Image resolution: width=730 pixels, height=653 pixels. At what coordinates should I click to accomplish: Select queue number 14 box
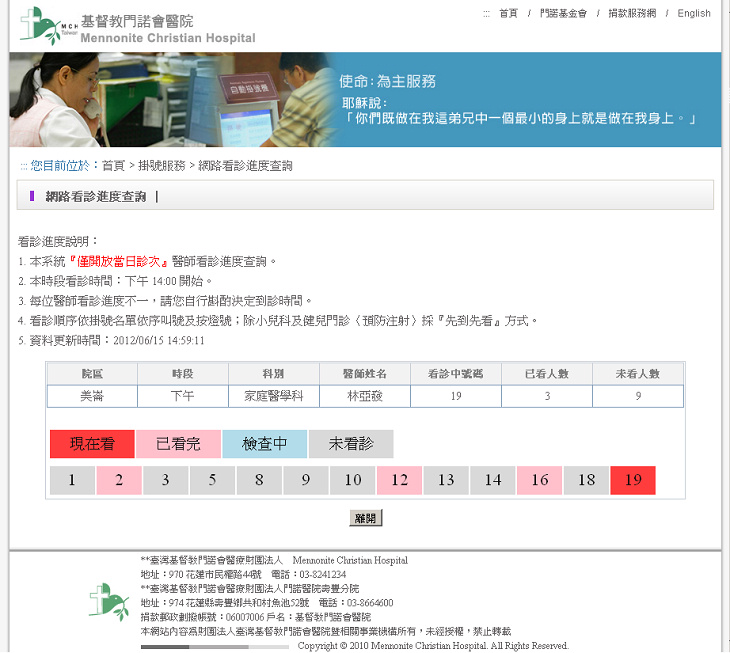pyautogui.click(x=493, y=480)
